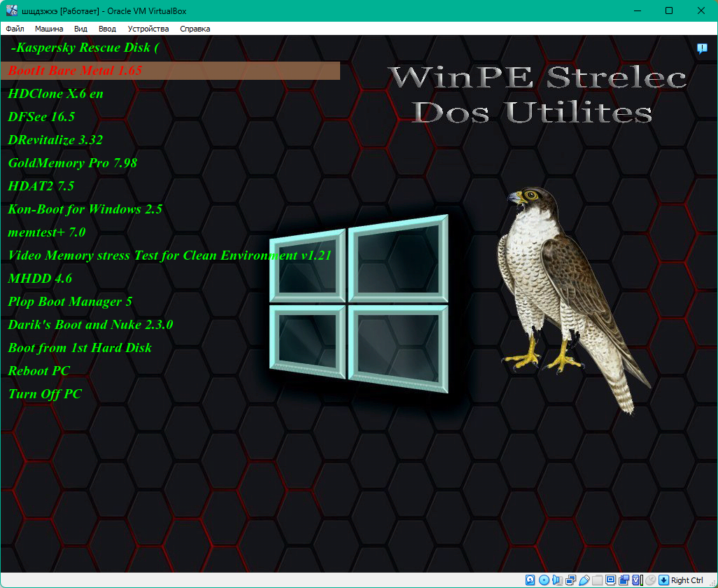Open the Файл menu
Screen dimensions: 718x588
(15, 29)
